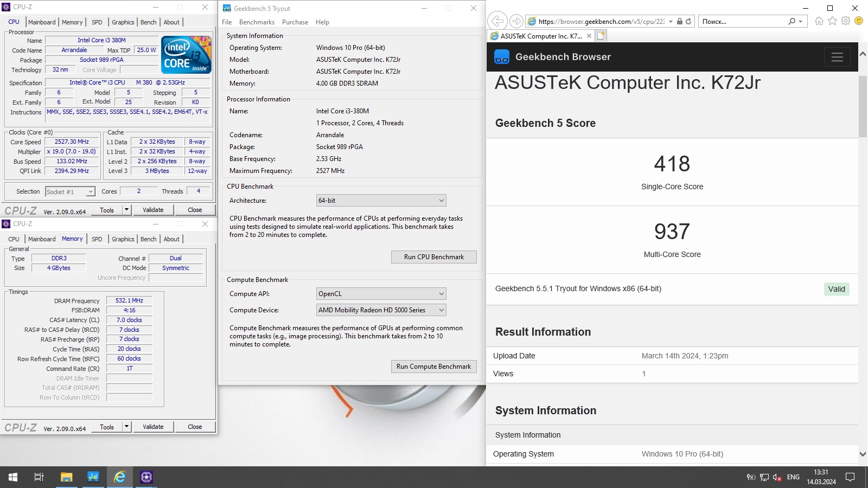Click the browser vertical scrollbar thumb
The height and width of the screenshot is (488, 868).
[x=863, y=106]
